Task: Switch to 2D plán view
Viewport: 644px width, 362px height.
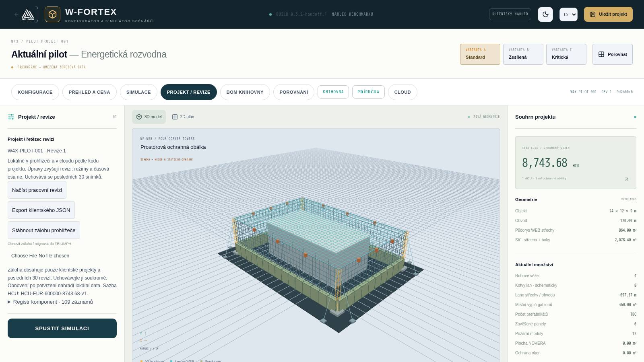Action: (x=183, y=117)
